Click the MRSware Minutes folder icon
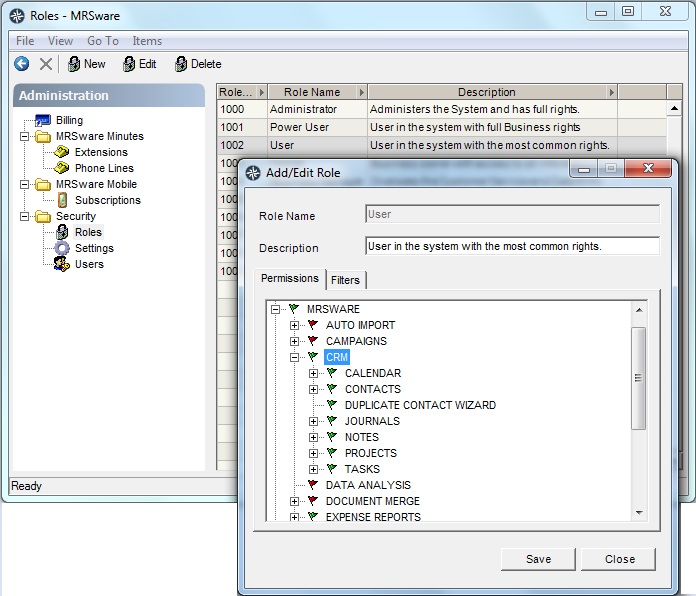The image size is (696, 596). click(43, 136)
